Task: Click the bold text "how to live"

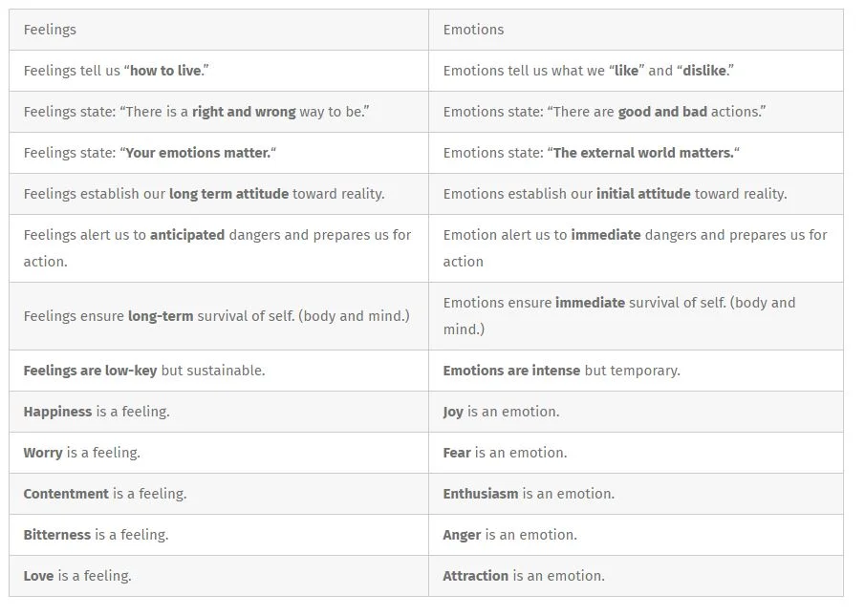Action: 165,71
